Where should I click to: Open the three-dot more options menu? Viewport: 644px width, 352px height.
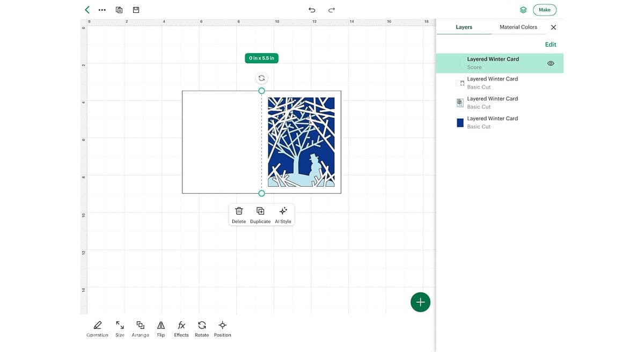click(x=103, y=10)
